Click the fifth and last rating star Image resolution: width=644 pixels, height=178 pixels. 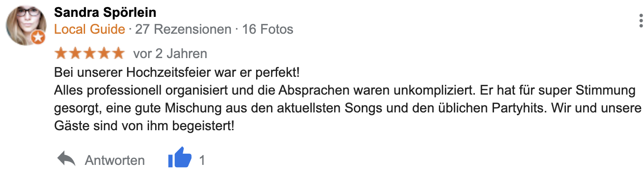point(117,53)
